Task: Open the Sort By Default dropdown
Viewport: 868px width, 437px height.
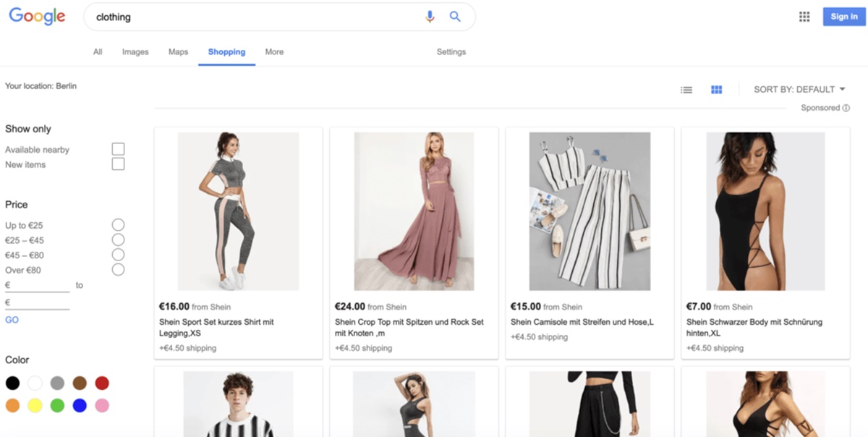Action: coord(799,90)
